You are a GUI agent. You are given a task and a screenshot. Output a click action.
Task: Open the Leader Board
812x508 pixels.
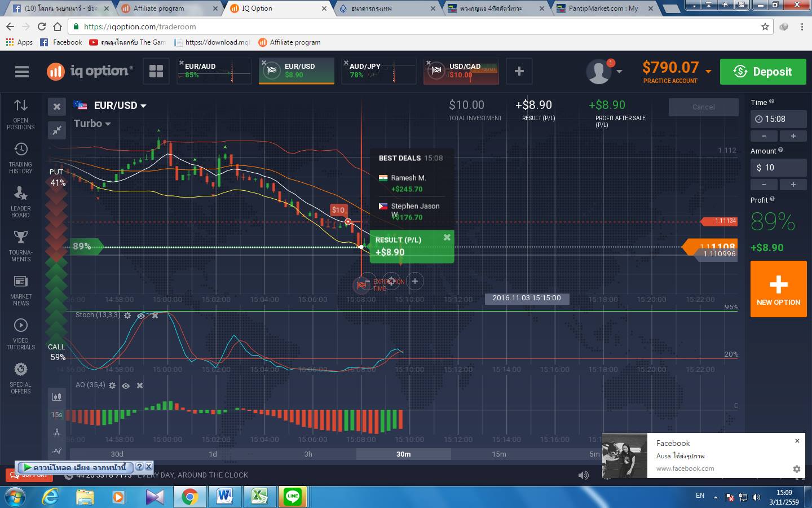pos(21,202)
